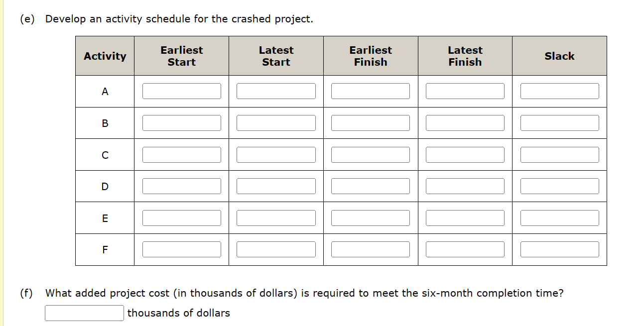This screenshot has width=644, height=326.
Task: Click the Latest Finish field for Activity B
Action: click(465, 122)
